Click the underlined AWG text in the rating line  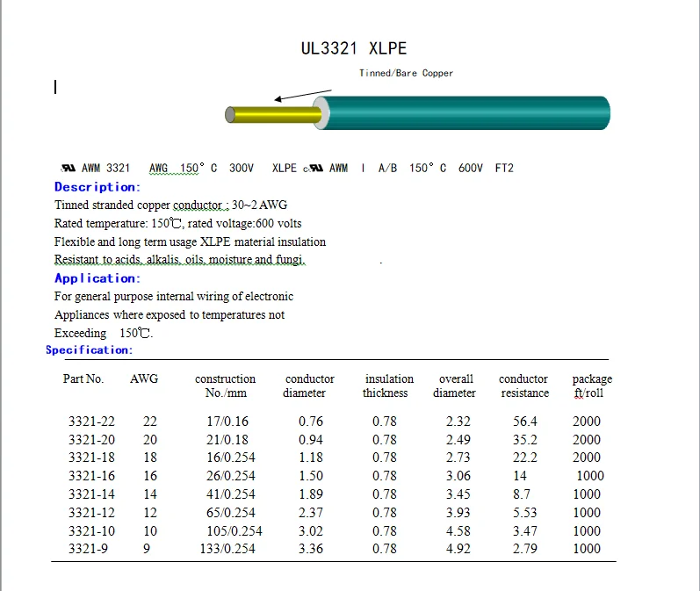point(158,168)
